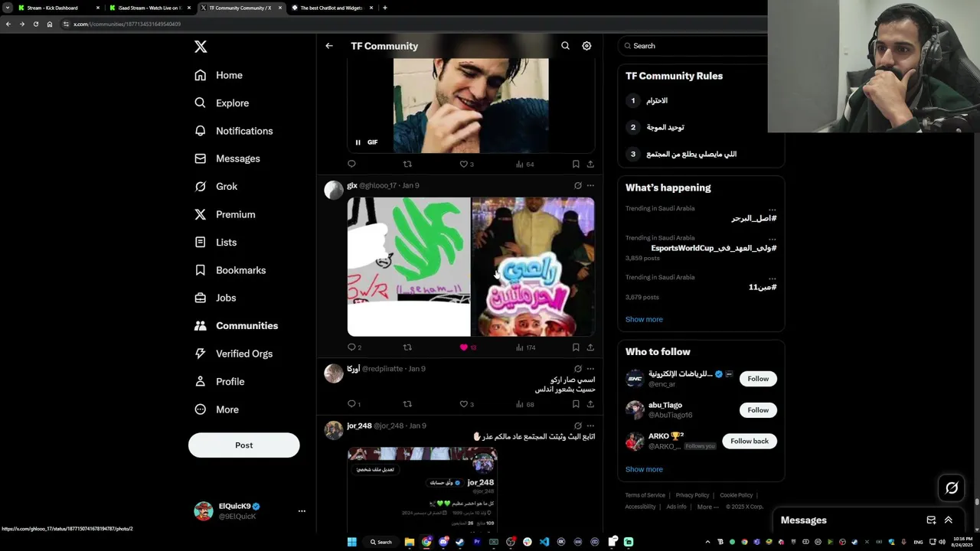
Task: Open Terms of Service link
Action: coord(645,495)
